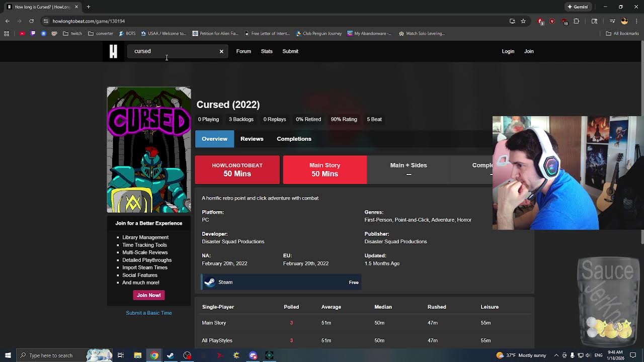Image resolution: width=644 pixels, height=362 pixels.
Task: Open the Stats menu item
Action: [x=267, y=51]
